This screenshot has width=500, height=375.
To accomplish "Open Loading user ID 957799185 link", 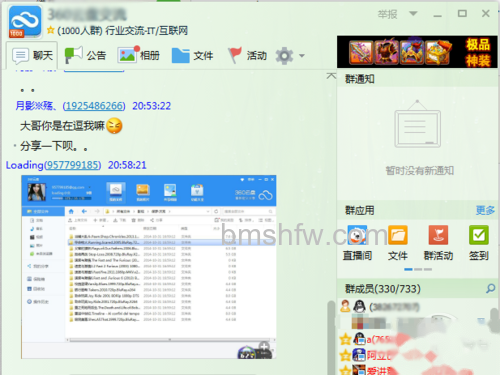I will point(72,165).
